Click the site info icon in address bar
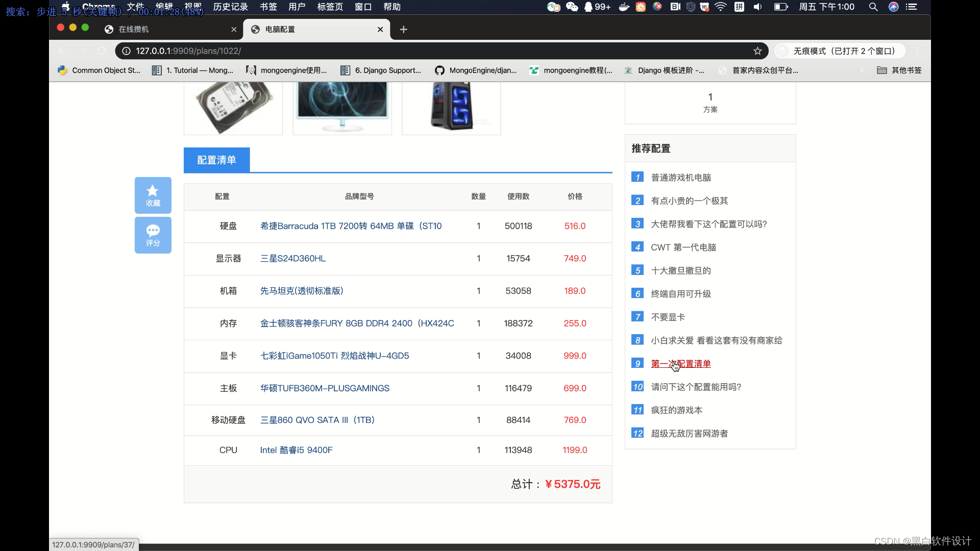The image size is (980, 551). 126,51
